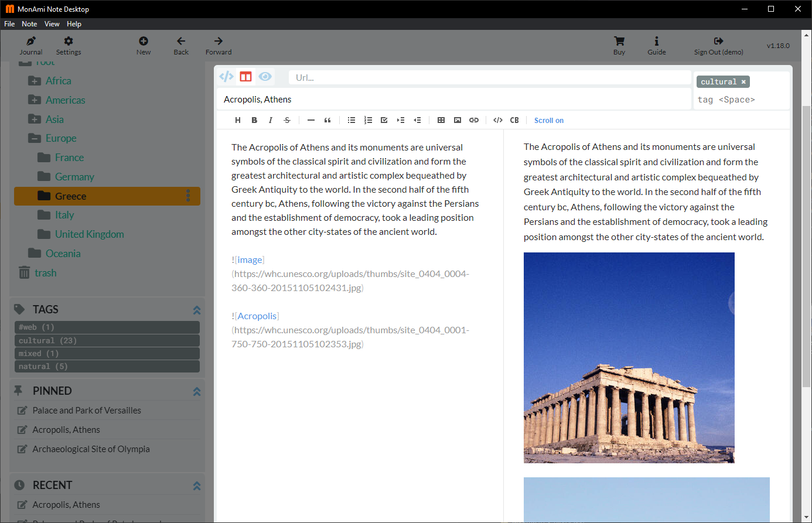The image size is (812, 523).
Task: Filter by cultural (23) tag
Action: pos(107,340)
